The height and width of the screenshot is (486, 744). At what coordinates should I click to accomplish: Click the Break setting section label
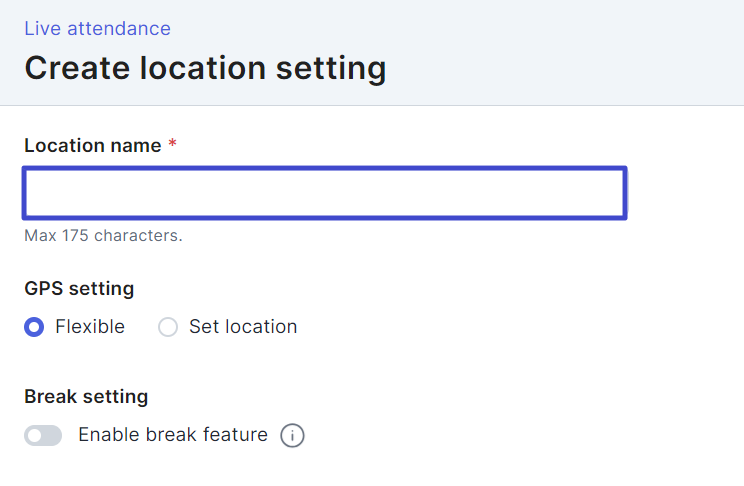click(86, 396)
